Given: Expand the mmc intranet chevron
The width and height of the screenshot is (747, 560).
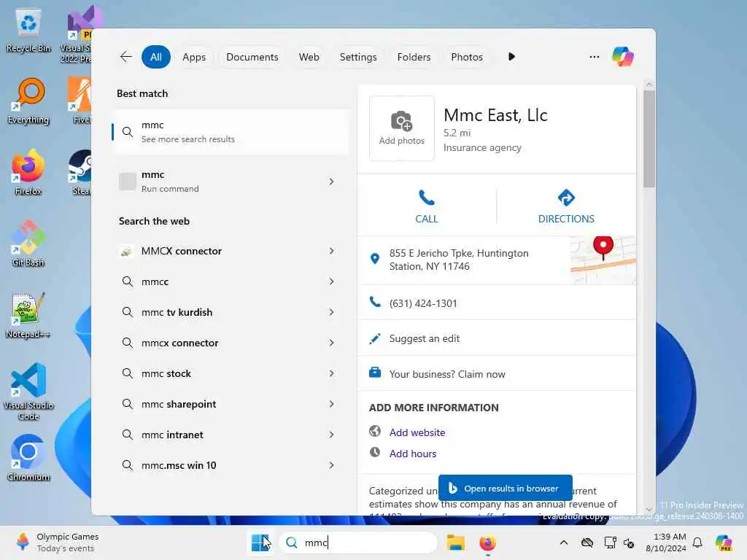Looking at the screenshot, I should pos(332,435).
